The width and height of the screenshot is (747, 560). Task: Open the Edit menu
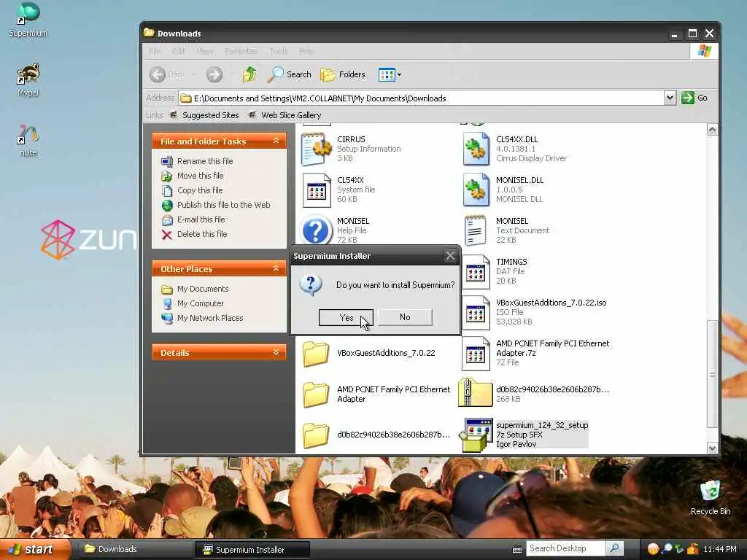(179, 51)
